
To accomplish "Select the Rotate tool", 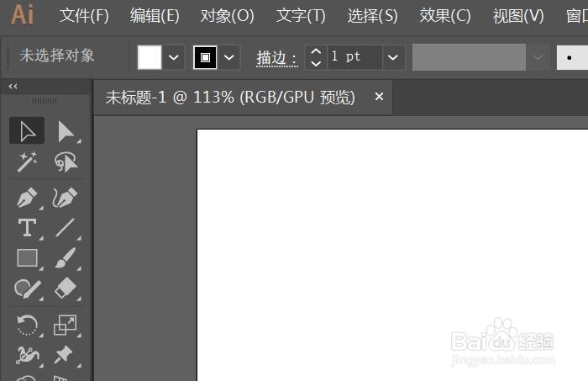I will pyautogui.click(x=28, y=325).
